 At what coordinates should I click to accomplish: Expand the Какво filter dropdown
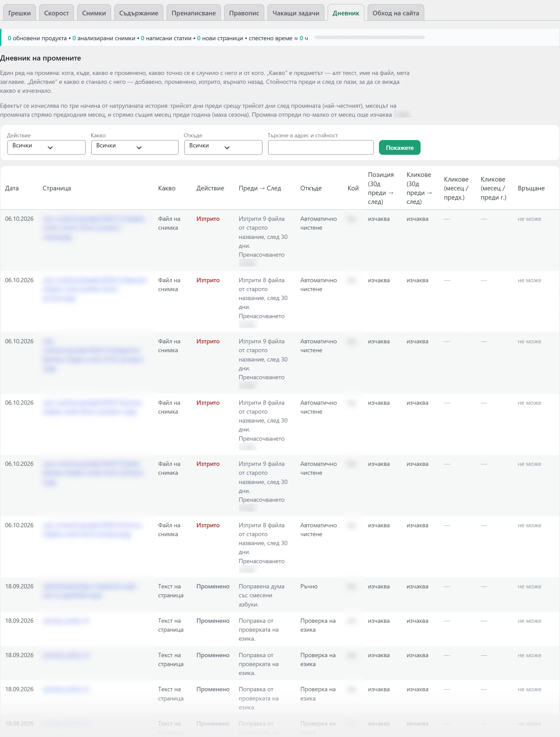[135, 147]
